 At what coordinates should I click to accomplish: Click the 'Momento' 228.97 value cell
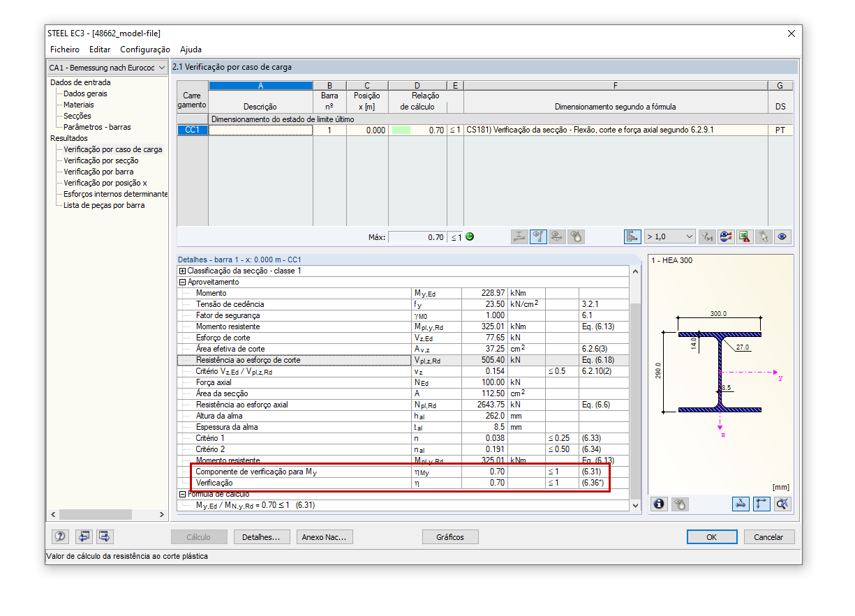click(x=484, y=293)
